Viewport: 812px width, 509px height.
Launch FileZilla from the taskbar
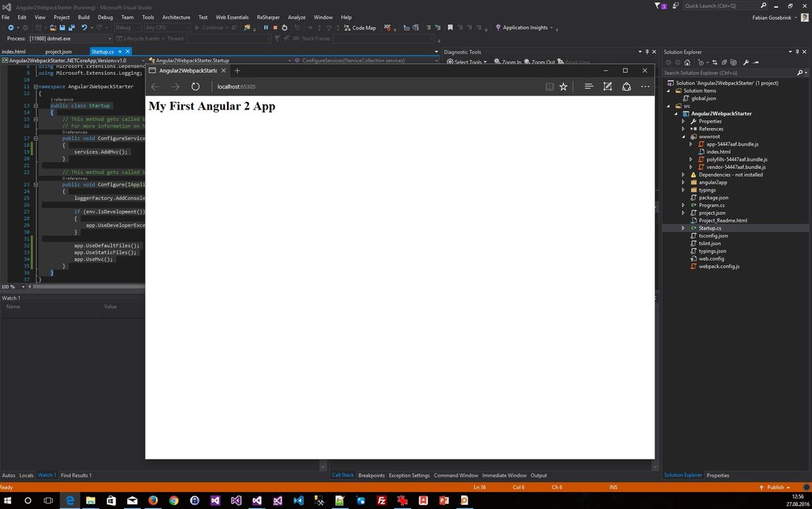(x=382, y=501)
